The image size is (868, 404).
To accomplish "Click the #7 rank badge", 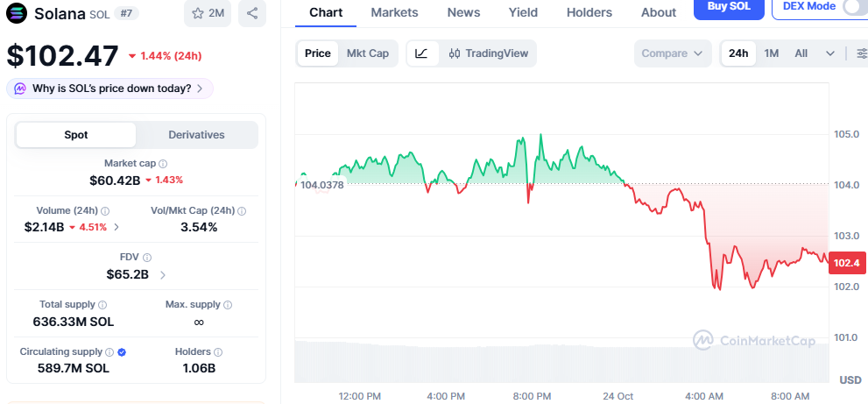I will 126,13.
